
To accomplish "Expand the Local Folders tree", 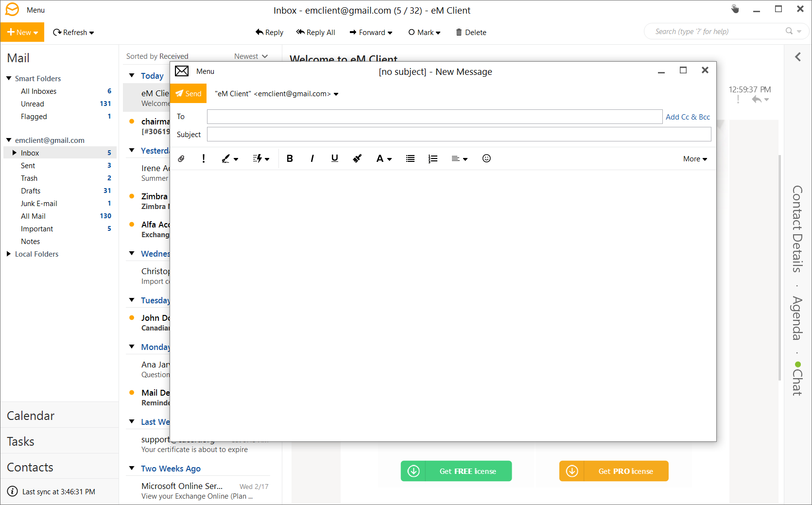I will 9,254.
